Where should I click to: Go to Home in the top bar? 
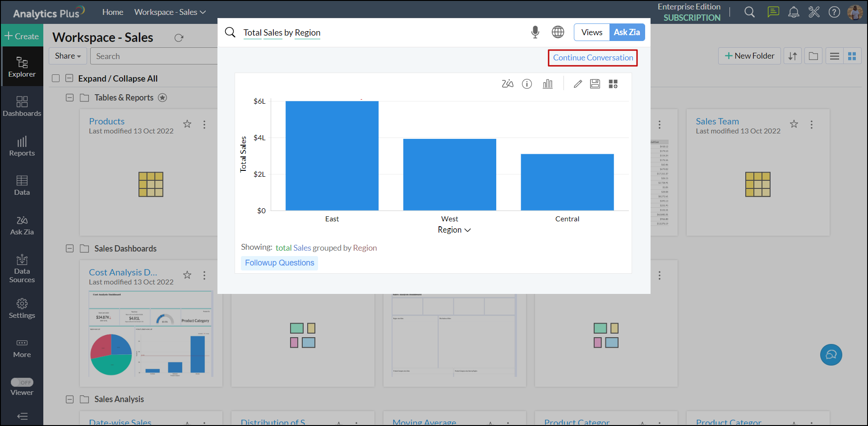point(113,12)
